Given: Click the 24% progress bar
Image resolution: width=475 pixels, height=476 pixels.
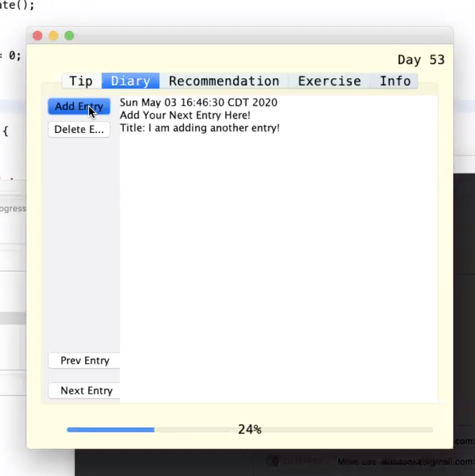Looking at the screenshot, I should (x=249, y=429).
